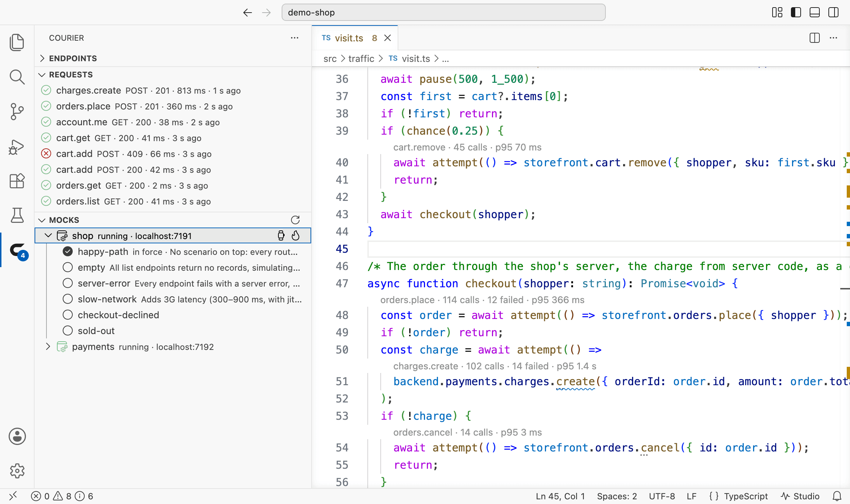Open remote window indicator in status bar

(x=13, y=496)
